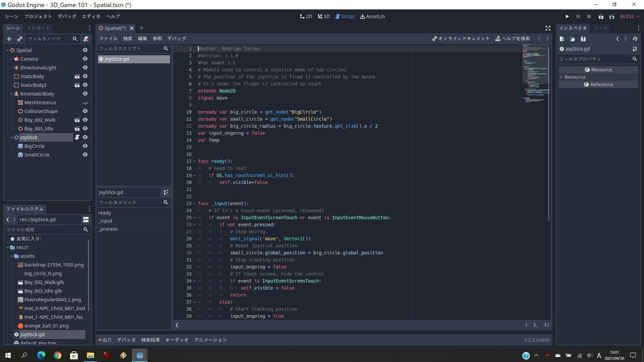Toggle alphabetical method sorting icon

[x=166, y=192]
